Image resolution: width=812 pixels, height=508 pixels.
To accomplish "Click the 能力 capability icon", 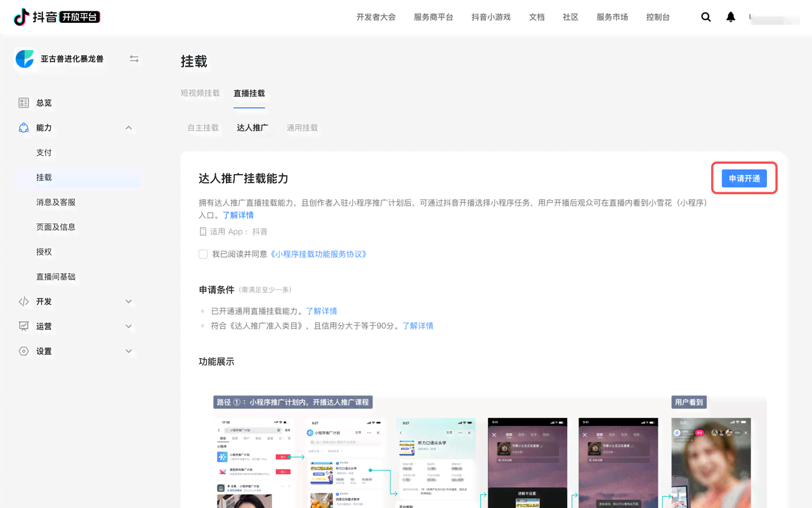I will coord(23,128).
